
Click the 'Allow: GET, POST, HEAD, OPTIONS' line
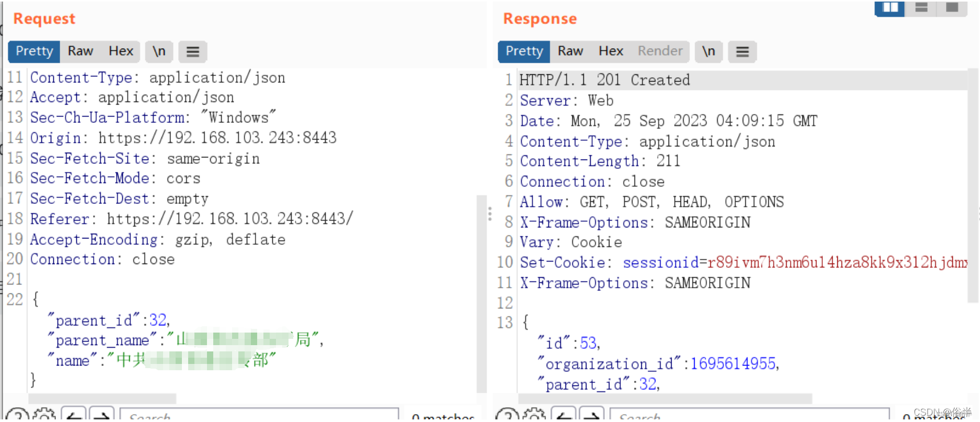[x=652, y=202]
